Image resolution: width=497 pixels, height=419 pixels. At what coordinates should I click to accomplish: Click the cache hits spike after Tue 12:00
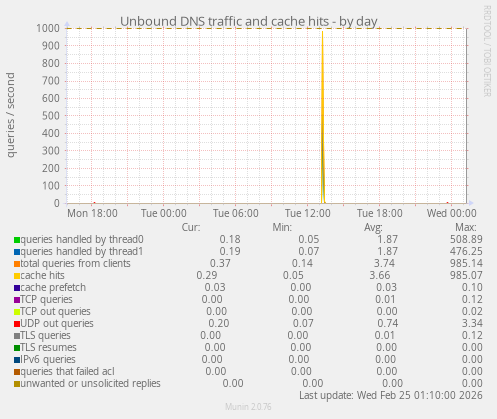[x=322, y=117]
